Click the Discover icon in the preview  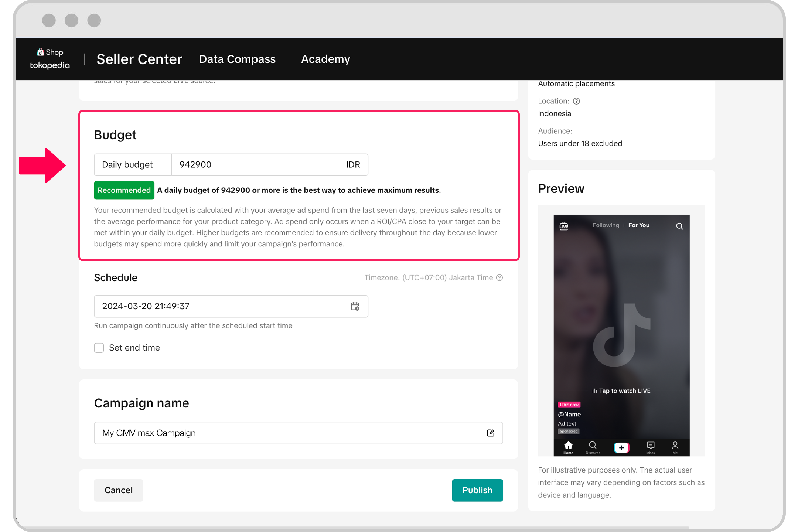pos(593,446)
